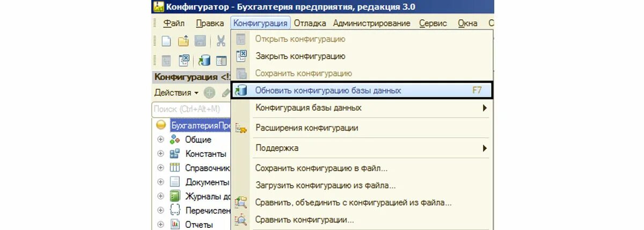Open the Поддержка submenu

coord(362,148)
